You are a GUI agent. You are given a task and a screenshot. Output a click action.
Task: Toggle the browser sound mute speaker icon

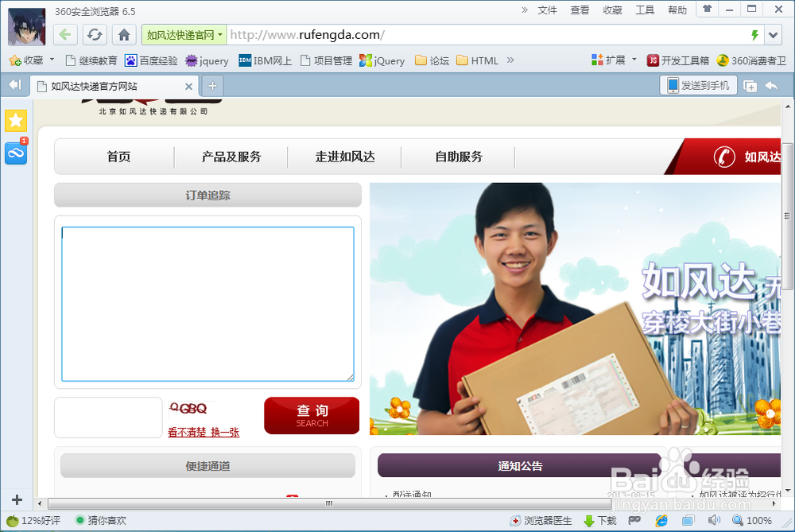(x=714, y=520)
